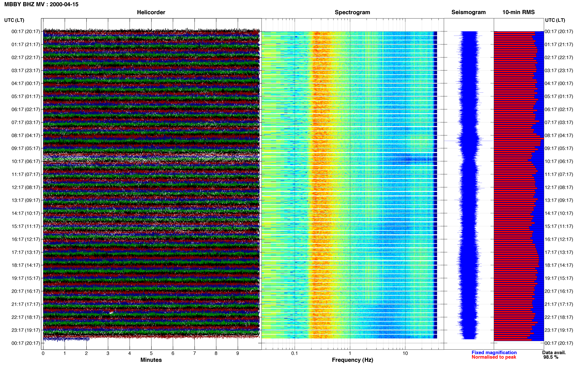Click left time label '05:17 (01:17)'
This screenshot has width=588, height=368.
pos(26,96)
